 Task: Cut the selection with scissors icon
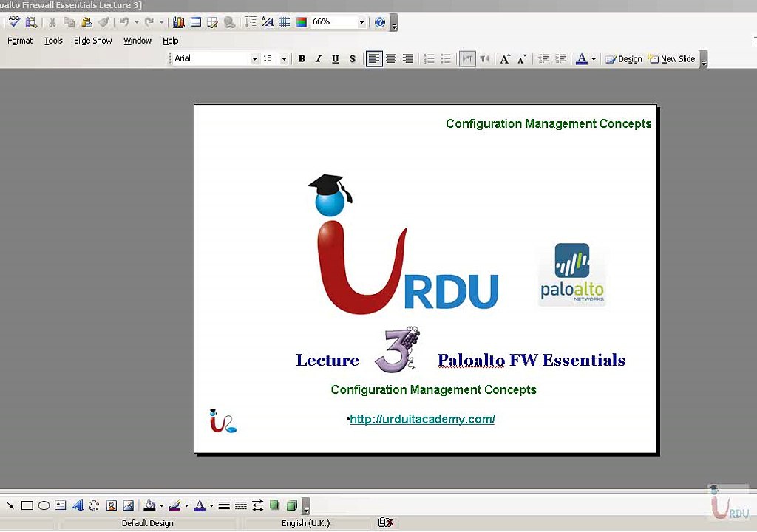point(52,22)
